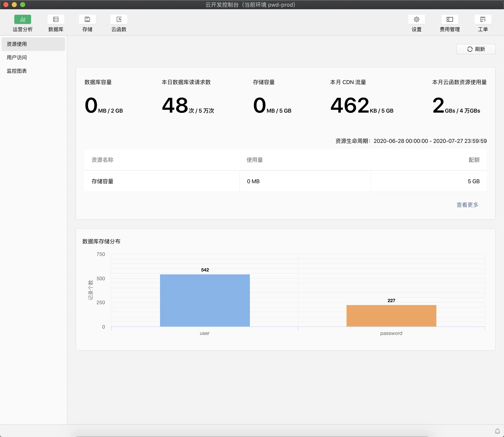
Task: Open the 运营分析 analytics icon
Action: [22, 20]
